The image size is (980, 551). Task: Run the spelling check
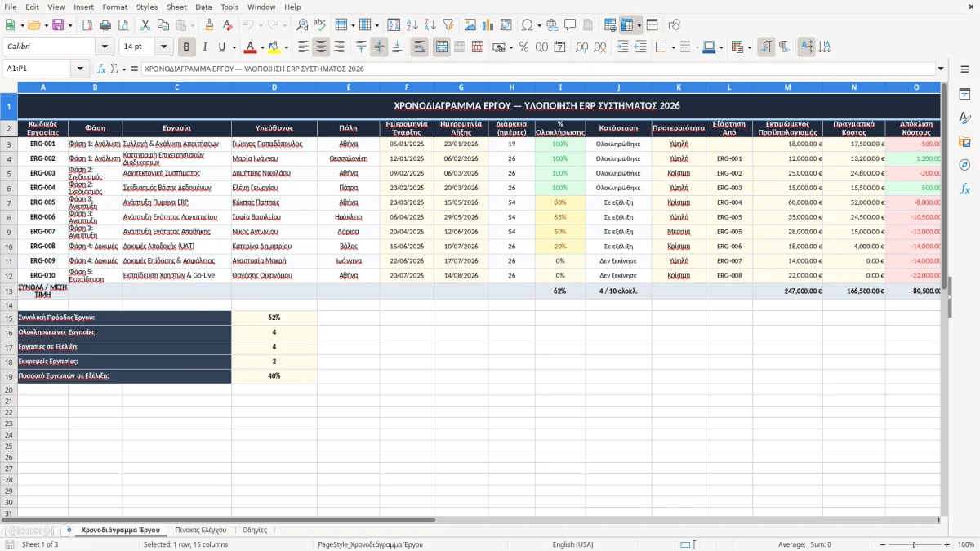pos(320,25)
